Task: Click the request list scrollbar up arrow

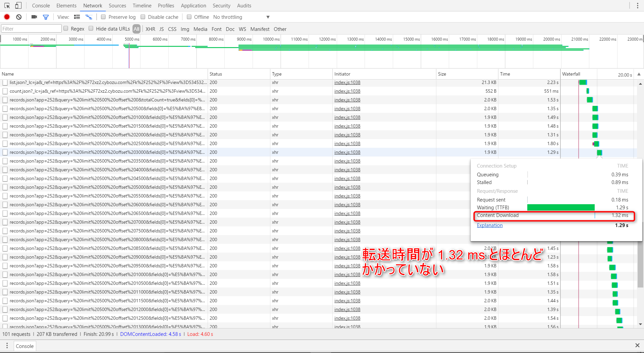Action: [x=641, y=84]
